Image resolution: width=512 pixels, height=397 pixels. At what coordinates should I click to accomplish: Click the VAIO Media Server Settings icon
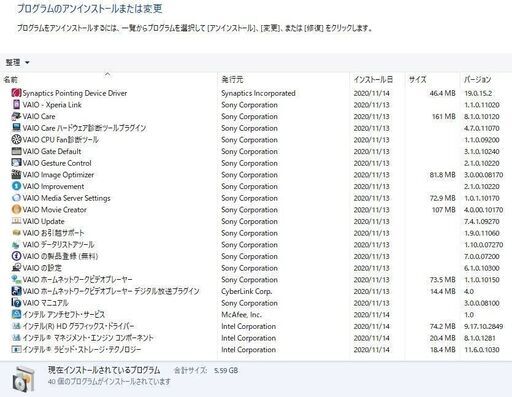pyautogui.click(x=16, y=198)
